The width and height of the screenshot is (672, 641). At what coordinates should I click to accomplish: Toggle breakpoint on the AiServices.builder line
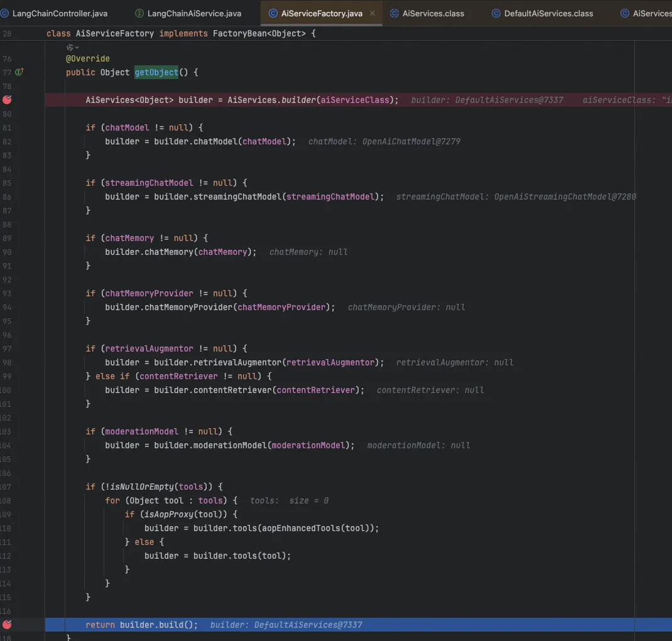pyautogui.click(x=7, y=100)
